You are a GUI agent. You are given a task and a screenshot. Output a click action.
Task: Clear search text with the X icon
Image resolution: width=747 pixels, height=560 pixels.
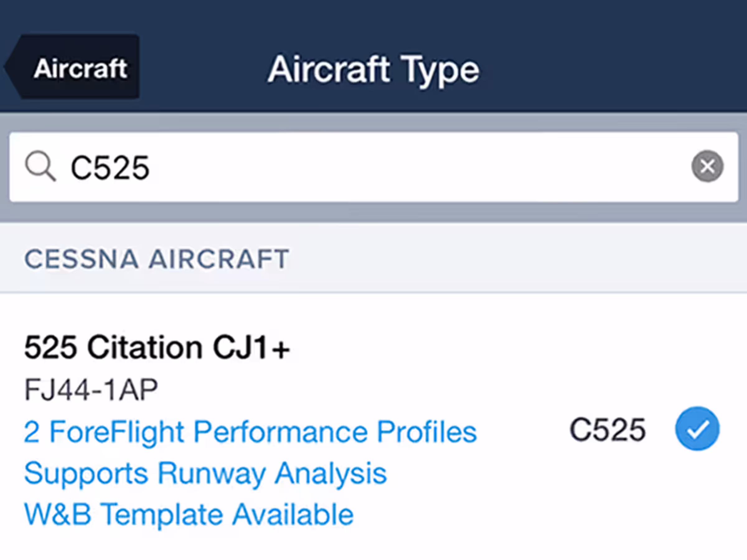(707, 166)
